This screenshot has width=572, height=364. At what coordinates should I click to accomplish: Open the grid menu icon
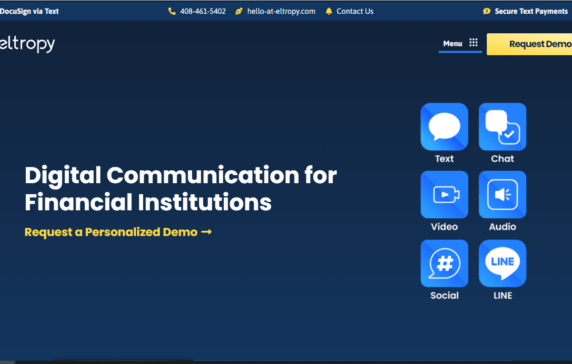(x=473, y=42)
